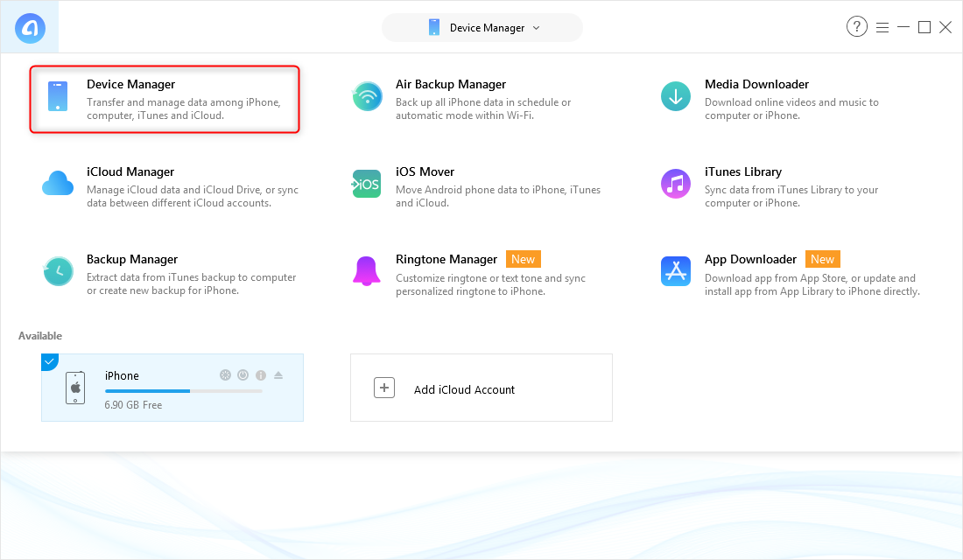Click the plus icon for iCloud account
963x560 pixels.
384,388
